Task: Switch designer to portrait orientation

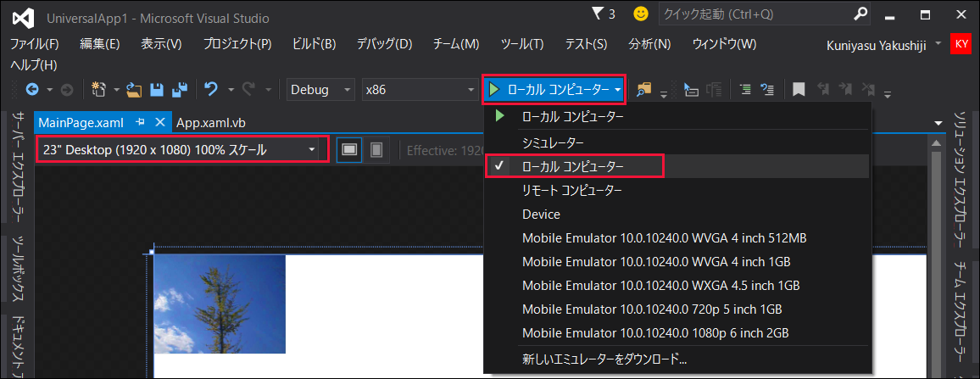Action: tap(377, 150)
